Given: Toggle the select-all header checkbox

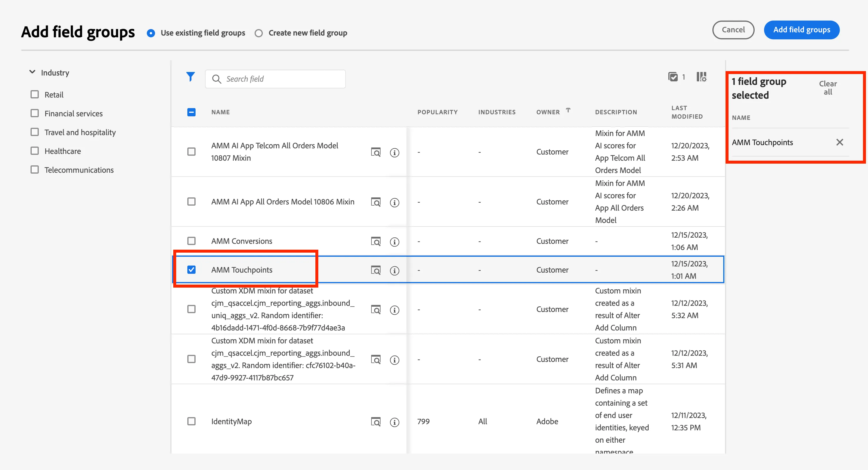Looking at the screenshot, I should click(191, 112).
